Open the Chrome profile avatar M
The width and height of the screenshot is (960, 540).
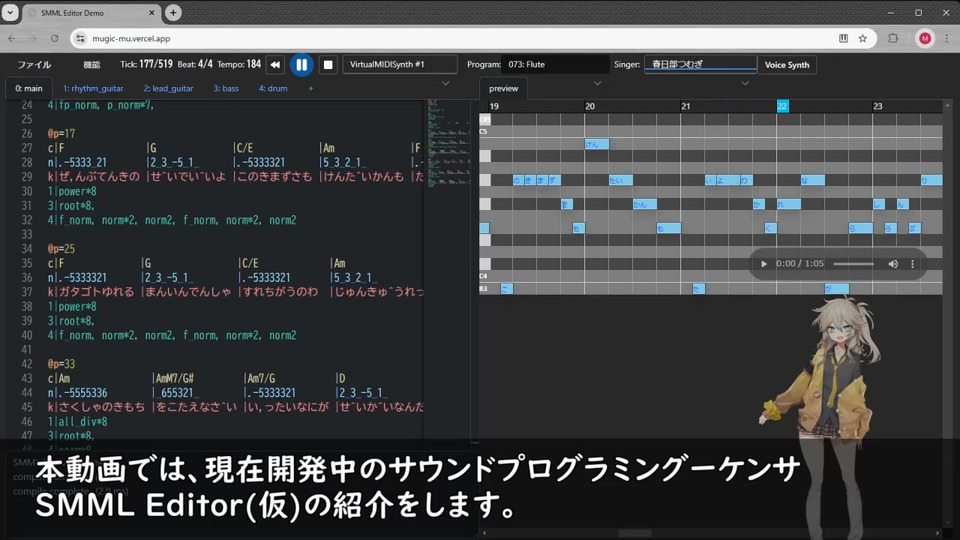[924, 38]
